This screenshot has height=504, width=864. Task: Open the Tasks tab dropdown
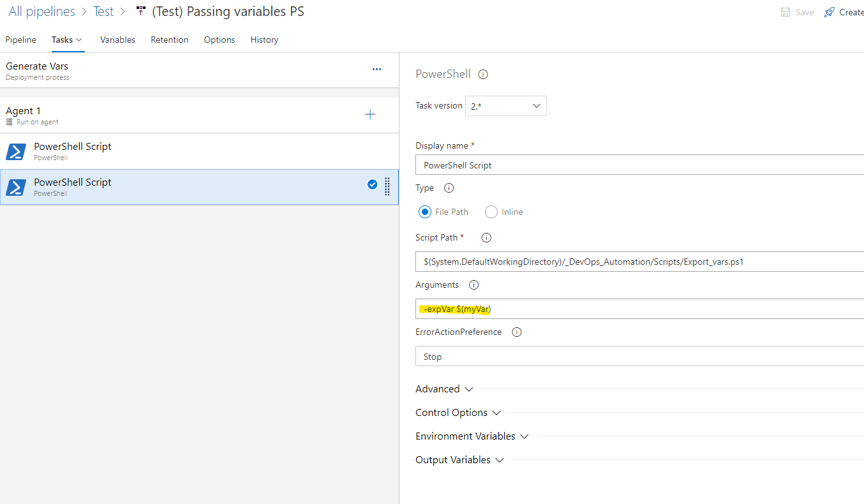(67, 40)
